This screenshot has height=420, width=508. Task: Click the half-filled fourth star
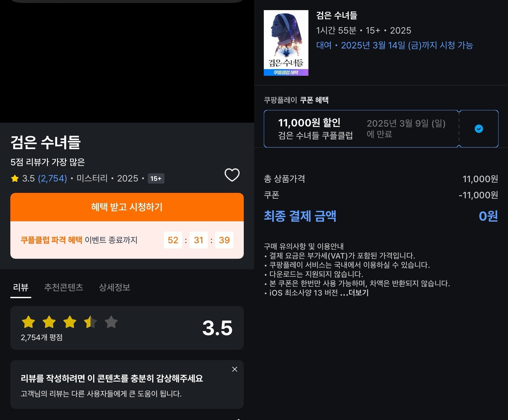(x=91, y=322)
